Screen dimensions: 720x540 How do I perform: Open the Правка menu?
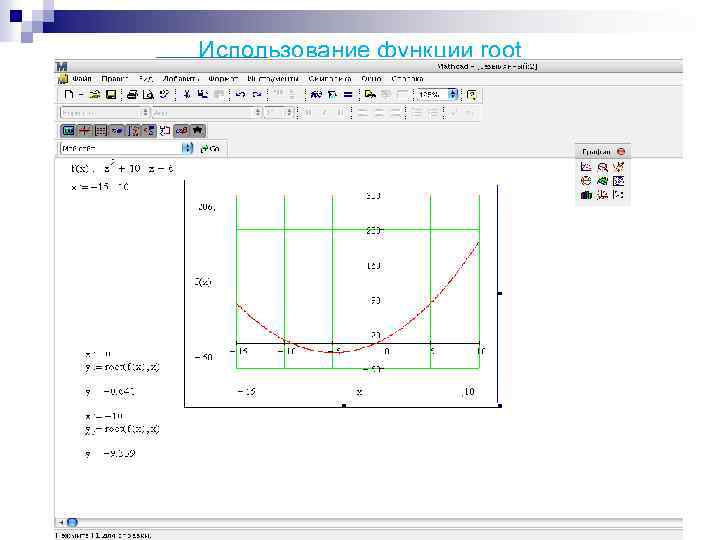114,79
